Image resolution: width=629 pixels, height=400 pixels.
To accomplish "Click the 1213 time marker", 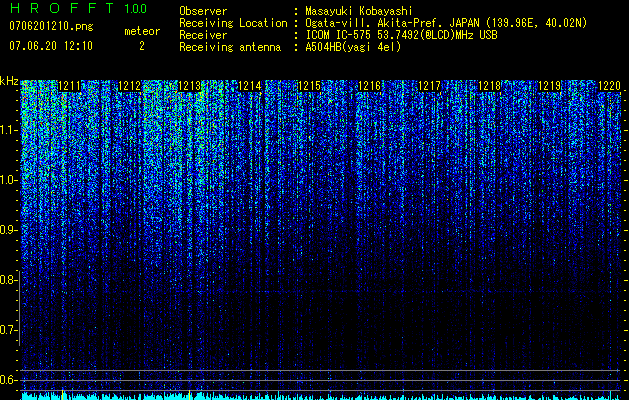I will tap(189, 86).
